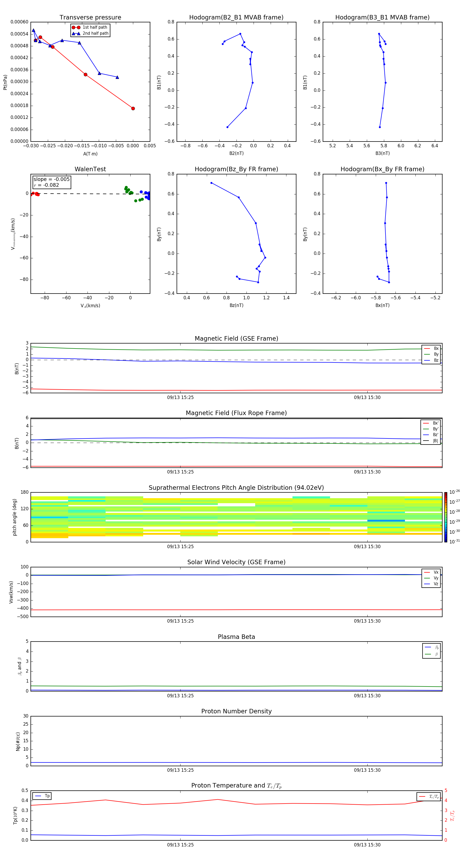Image resolution: width=473 pixels, height=868 pixels.
Task: Click the red Te/Tp right-side axis label
Action: coord(453,815)
